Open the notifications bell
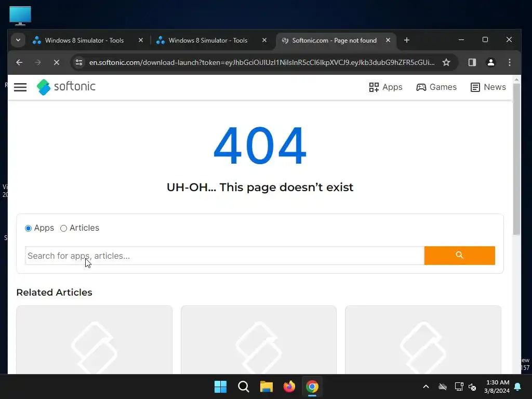The width and height of the screenshot is (532, 399). [x=518, y=387]
